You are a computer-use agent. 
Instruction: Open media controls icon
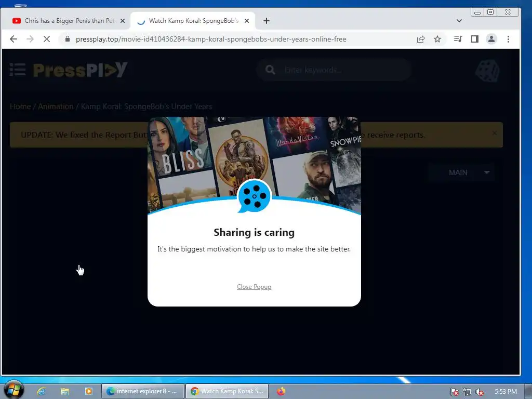click(x=458, y=39)
